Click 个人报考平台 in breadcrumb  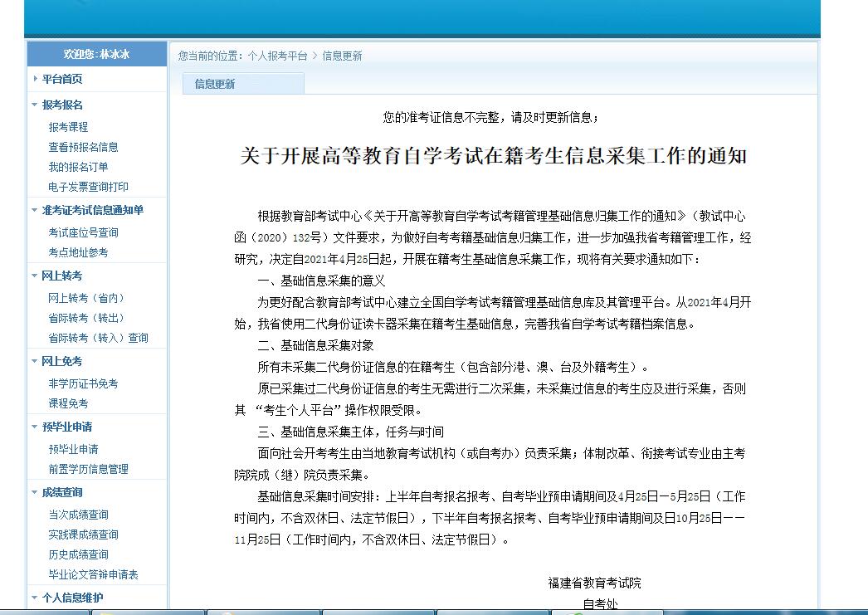pyautogui.click(x=277, y=56)
